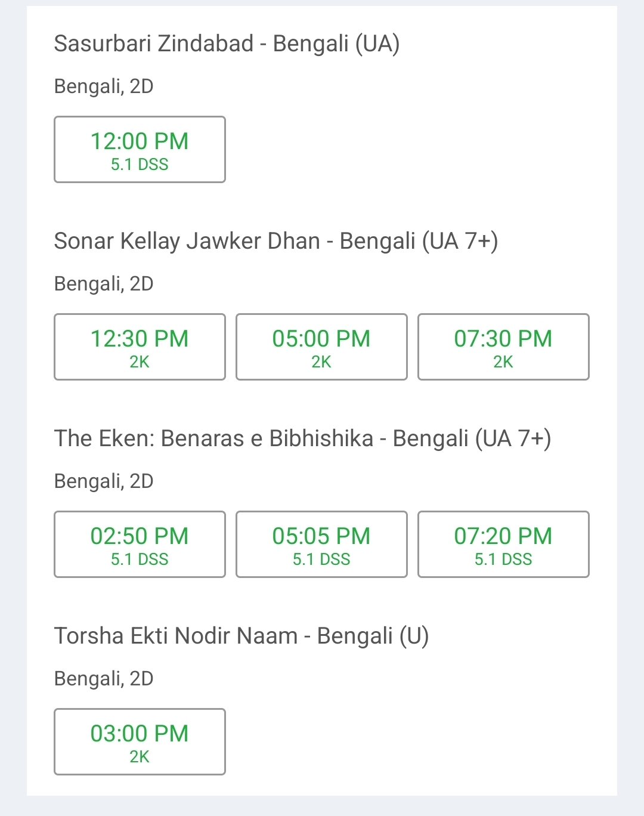Select the 03:00 PM Torsha showtime
The height and width of the screenshot is (816, 644).
click(140, 741)
